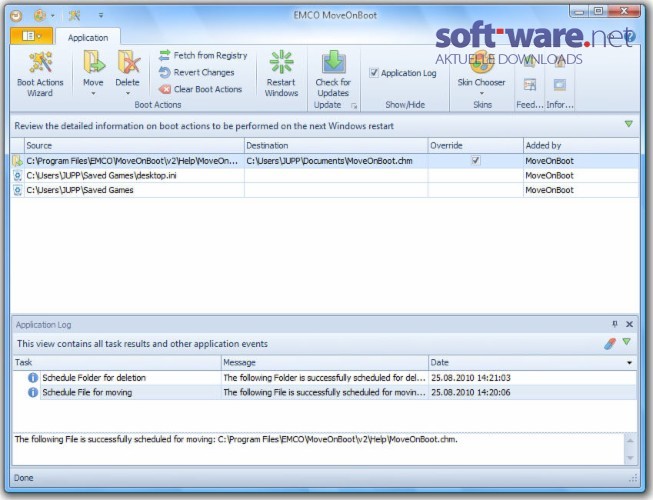Screen dimensions: 653x500
Task: Click info icon of Schedule File for moving
Action: pos(32,392)
